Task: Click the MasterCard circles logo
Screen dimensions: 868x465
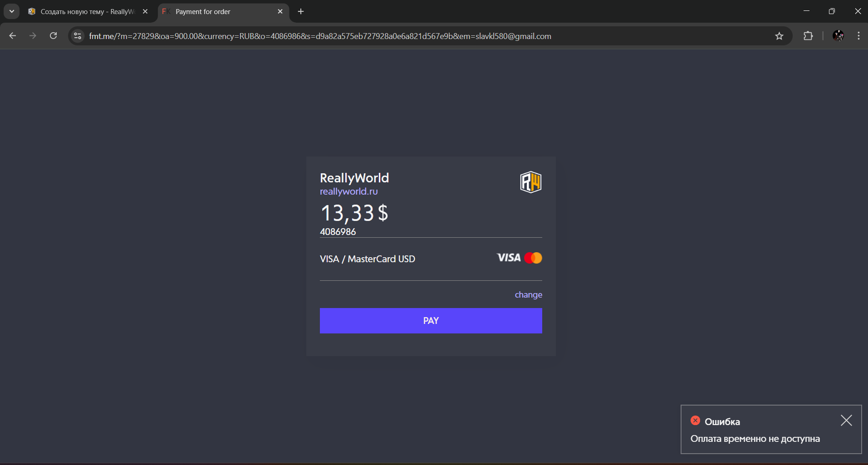Action: coord(533,258)
